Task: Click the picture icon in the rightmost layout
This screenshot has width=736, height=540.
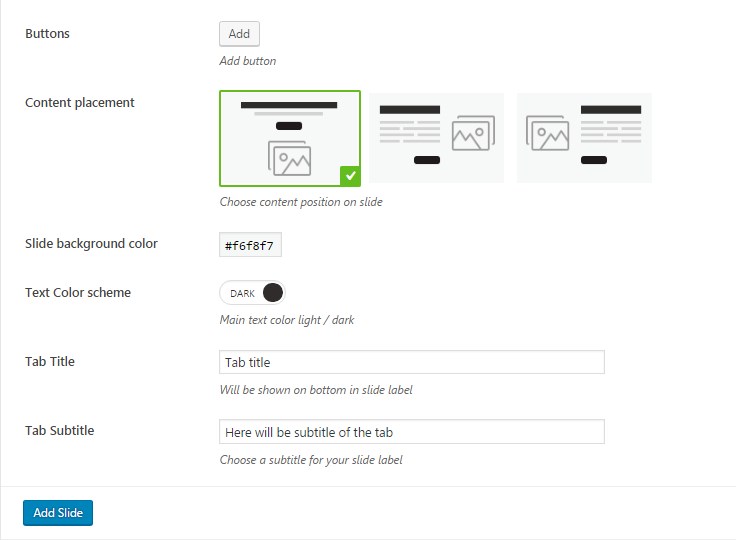Action: [x=547, y=132]
